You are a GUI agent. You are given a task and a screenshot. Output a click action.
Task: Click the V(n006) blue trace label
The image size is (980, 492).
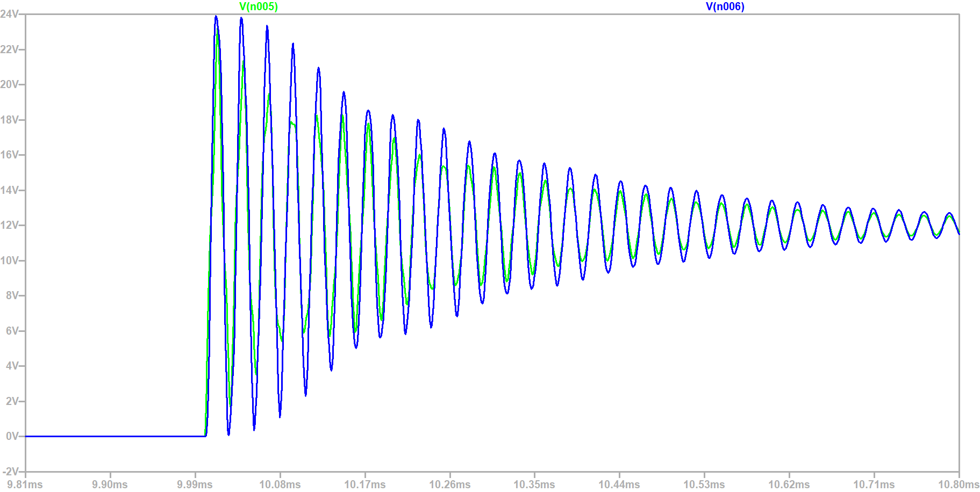[x=725, y=6]
